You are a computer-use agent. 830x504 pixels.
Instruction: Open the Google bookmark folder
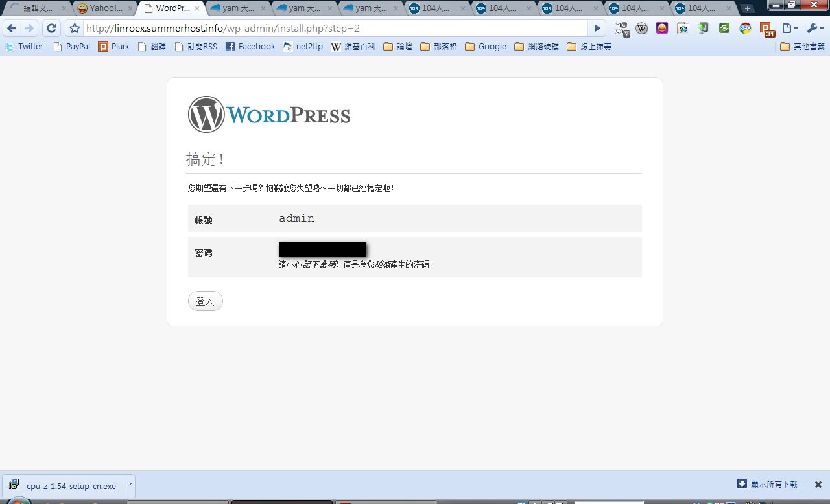tap(486, 47)
